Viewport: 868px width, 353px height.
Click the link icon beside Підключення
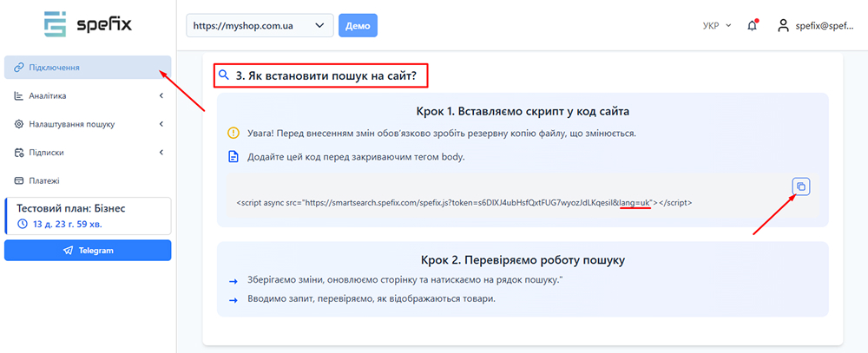pos(18,68)
